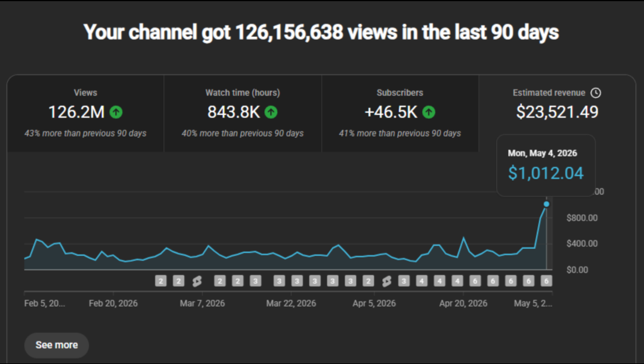Click '41% more than previous 90 days'
Screen dimensions: 644x364
pos(400,134)
